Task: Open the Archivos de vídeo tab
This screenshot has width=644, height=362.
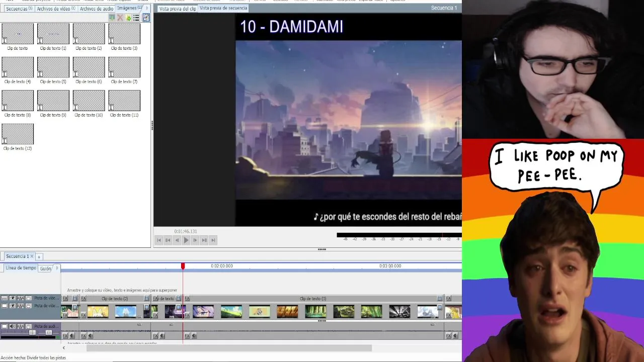Action: [56, 9]
